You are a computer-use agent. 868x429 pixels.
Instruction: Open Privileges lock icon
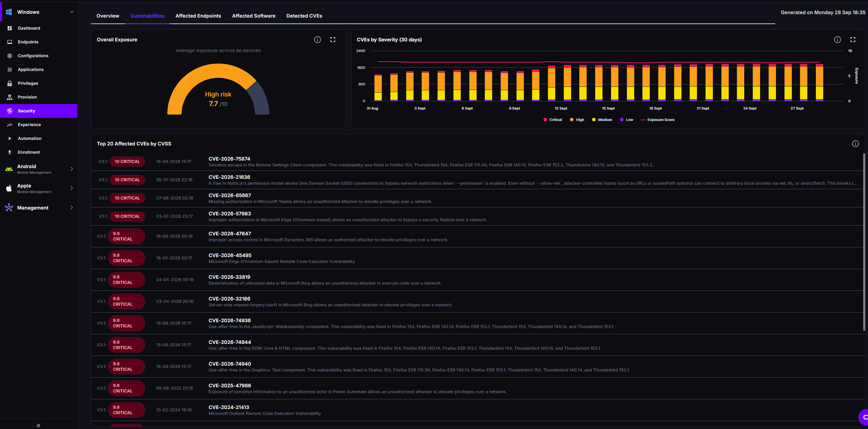coord(10,83)
